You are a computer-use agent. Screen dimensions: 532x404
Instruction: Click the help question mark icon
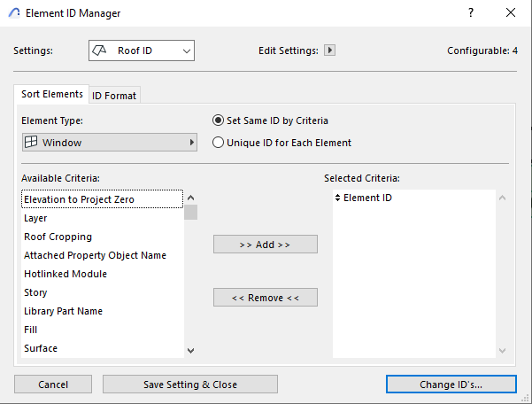[471, 13]
